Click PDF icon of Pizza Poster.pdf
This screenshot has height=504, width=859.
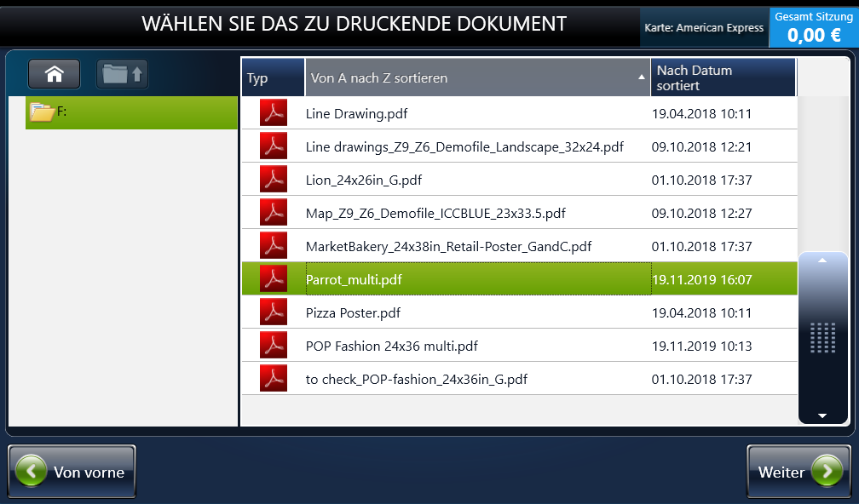tap(274, 312)
